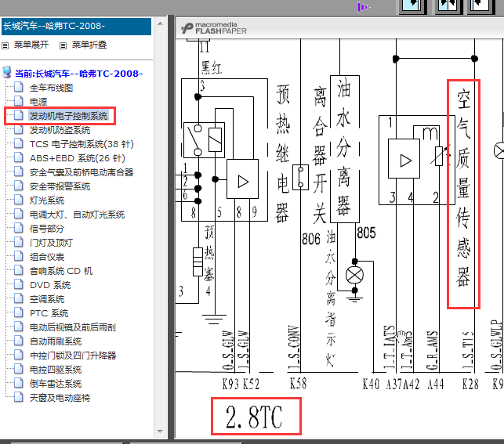Click the 2.8TC label in diagram
The image size is (504, 444).
[x=255, y=417]
